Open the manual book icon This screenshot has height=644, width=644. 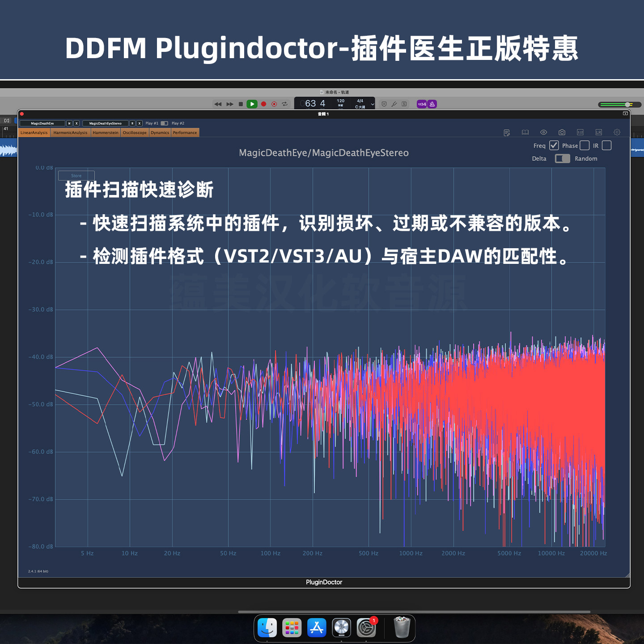pos(525,132)
